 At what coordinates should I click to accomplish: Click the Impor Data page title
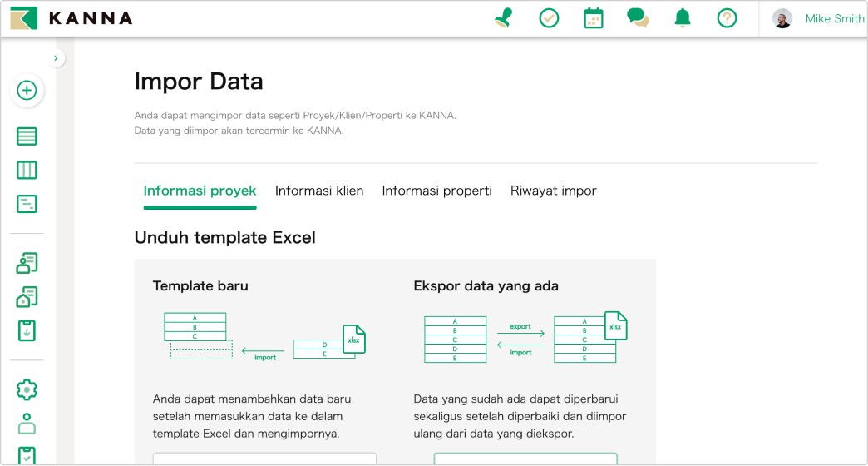[x=199, y=82]
